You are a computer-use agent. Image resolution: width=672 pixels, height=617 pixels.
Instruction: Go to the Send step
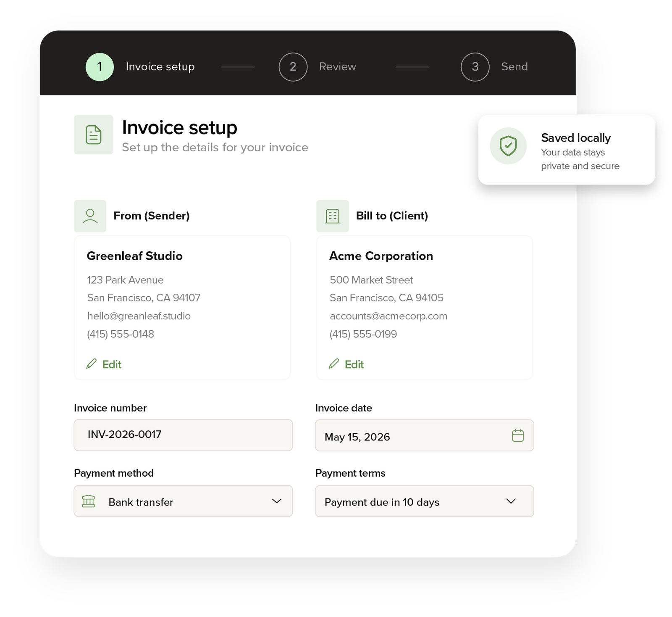(514, 67)
